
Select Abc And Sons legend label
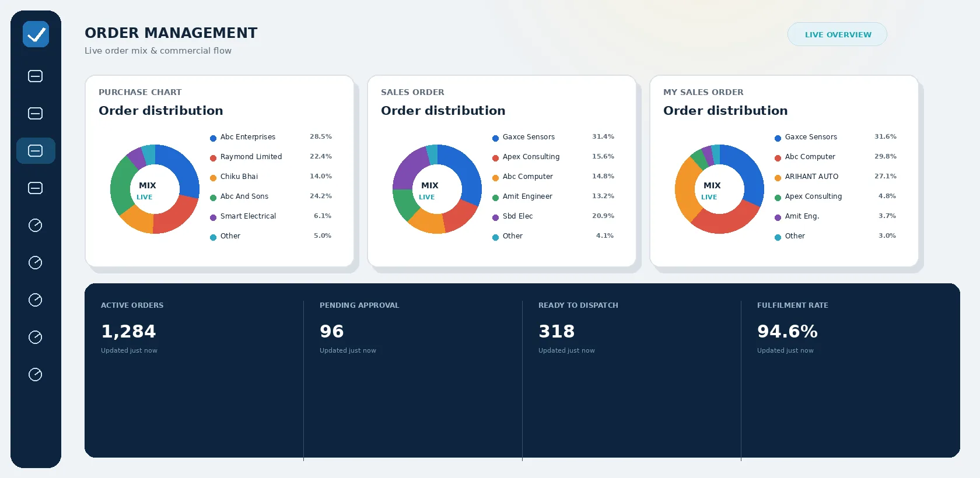244,196
